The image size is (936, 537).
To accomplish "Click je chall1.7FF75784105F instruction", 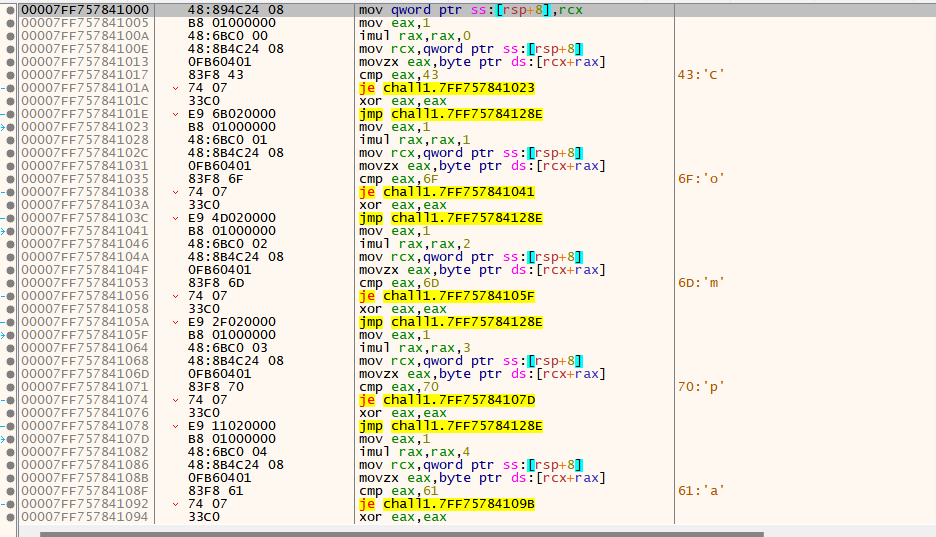I will tap(447, 297).
